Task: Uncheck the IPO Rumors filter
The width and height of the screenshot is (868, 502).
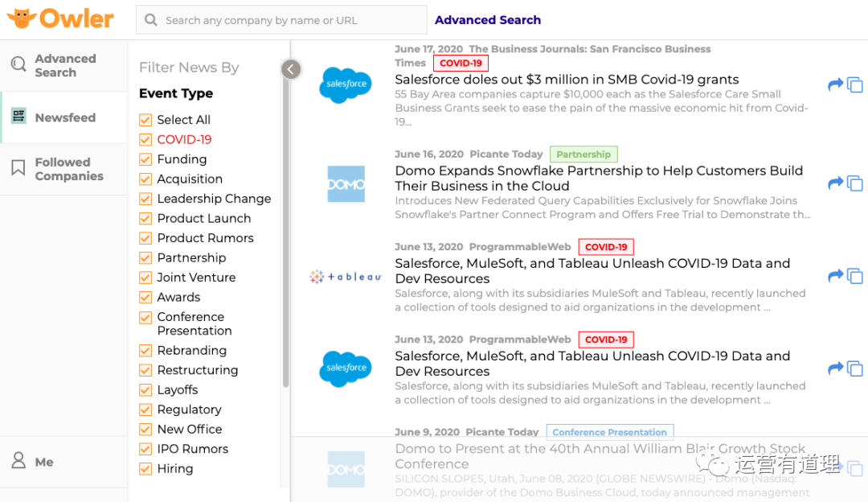Action: click(145, 449)
